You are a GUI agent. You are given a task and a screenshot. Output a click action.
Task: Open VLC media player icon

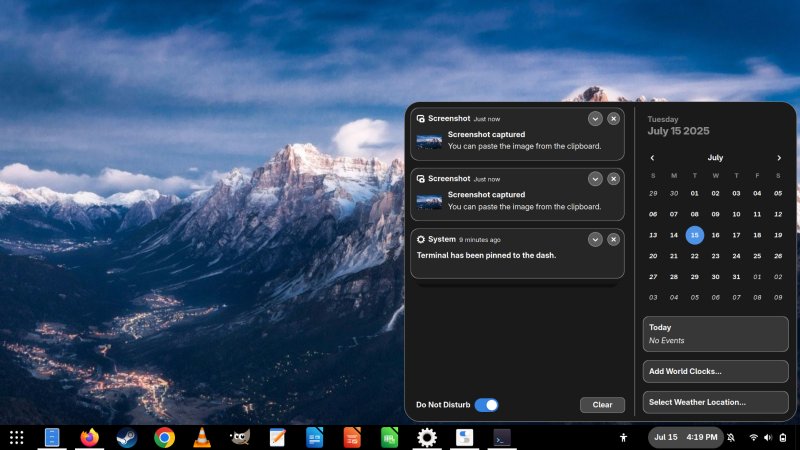click(x=202, y=437)
